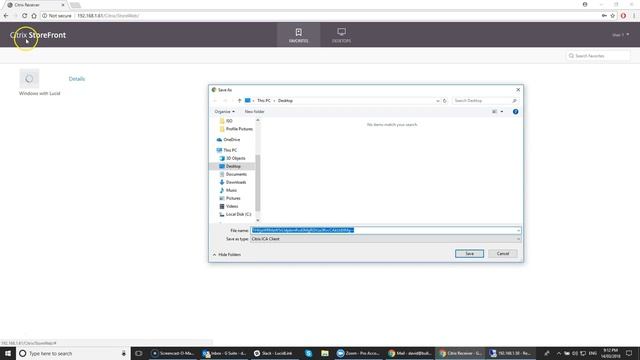Image resolution: width=640 pixels, height=360 pixels.
Task: Click scroll down arrow of navigation pane
Action: coord(258,220)
